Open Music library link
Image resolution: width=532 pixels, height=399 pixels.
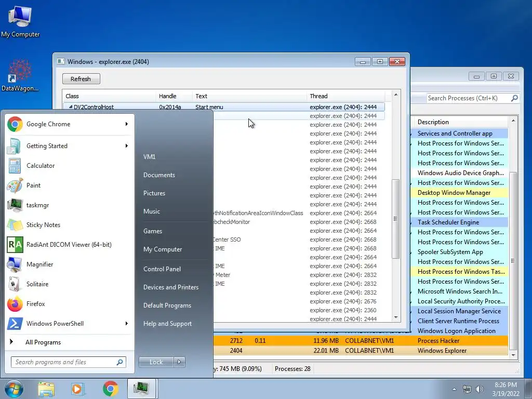pos(152,211)
